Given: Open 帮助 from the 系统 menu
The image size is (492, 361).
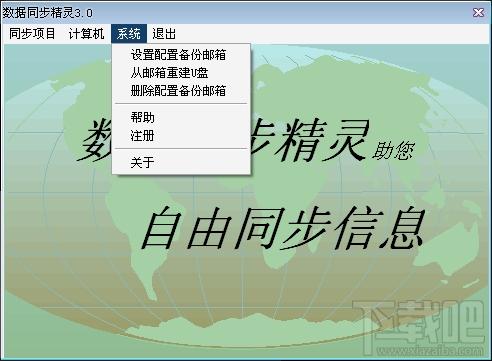Looking at the screenshot, I should point(181,117).
